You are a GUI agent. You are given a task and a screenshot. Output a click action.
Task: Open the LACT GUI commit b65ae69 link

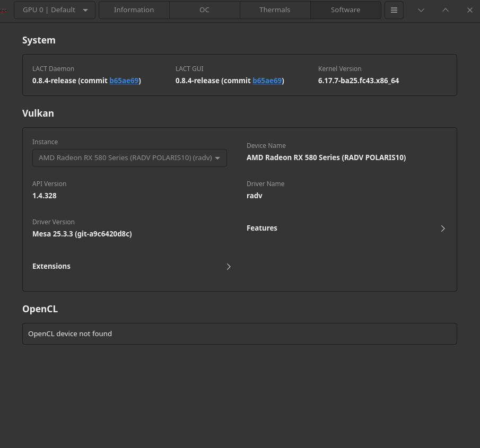(267, 81)
